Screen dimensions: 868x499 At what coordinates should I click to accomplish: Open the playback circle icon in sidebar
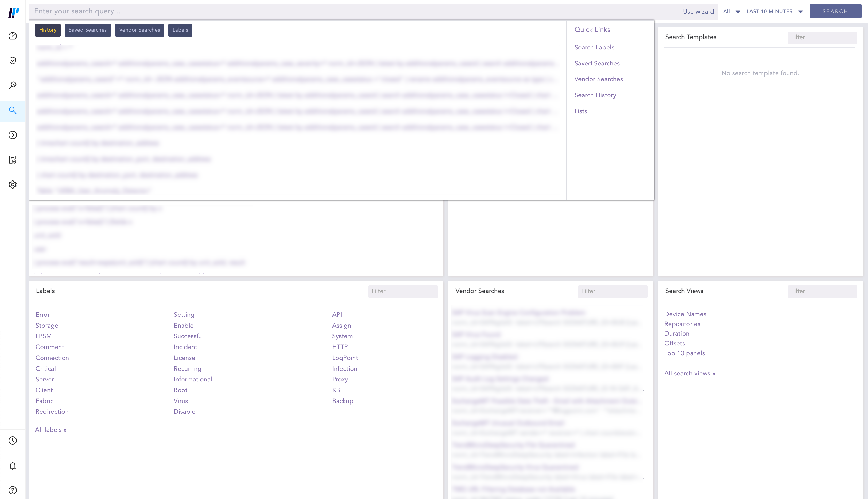pyautogui.click(x=12, y=135)
